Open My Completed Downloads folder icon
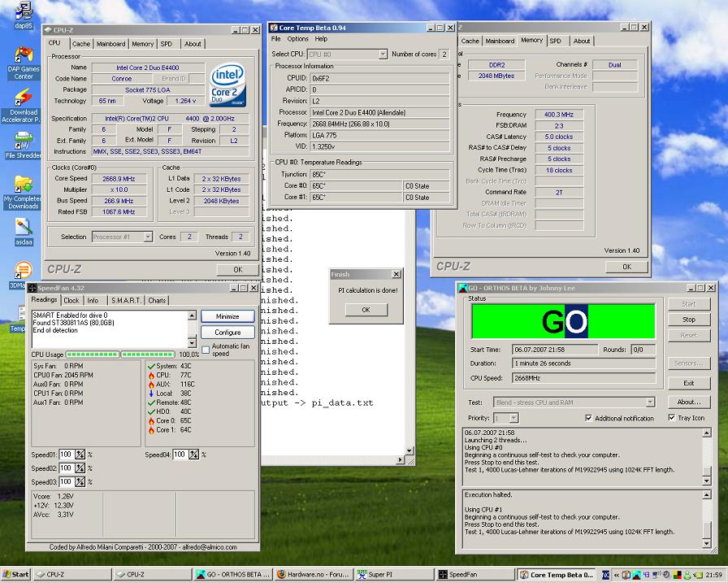The image size is (728, 583). pos(22,192)
